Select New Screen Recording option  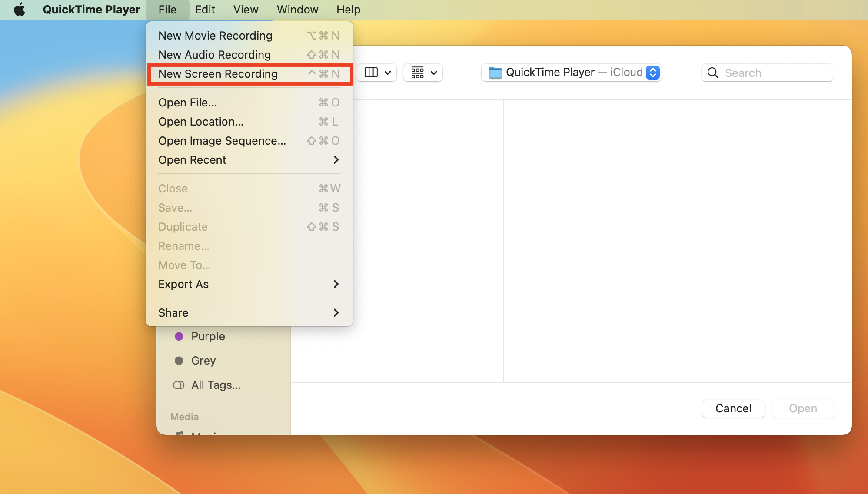218,73
